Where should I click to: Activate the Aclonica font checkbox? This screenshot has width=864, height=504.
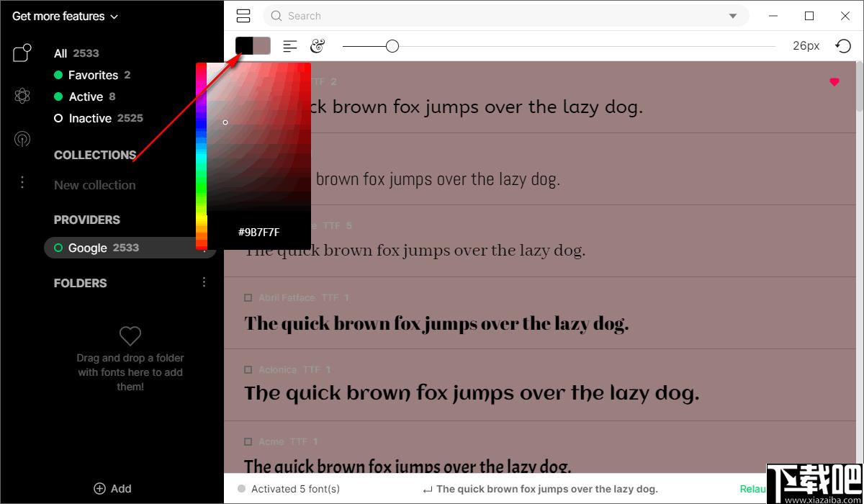[x=248, y=369]
